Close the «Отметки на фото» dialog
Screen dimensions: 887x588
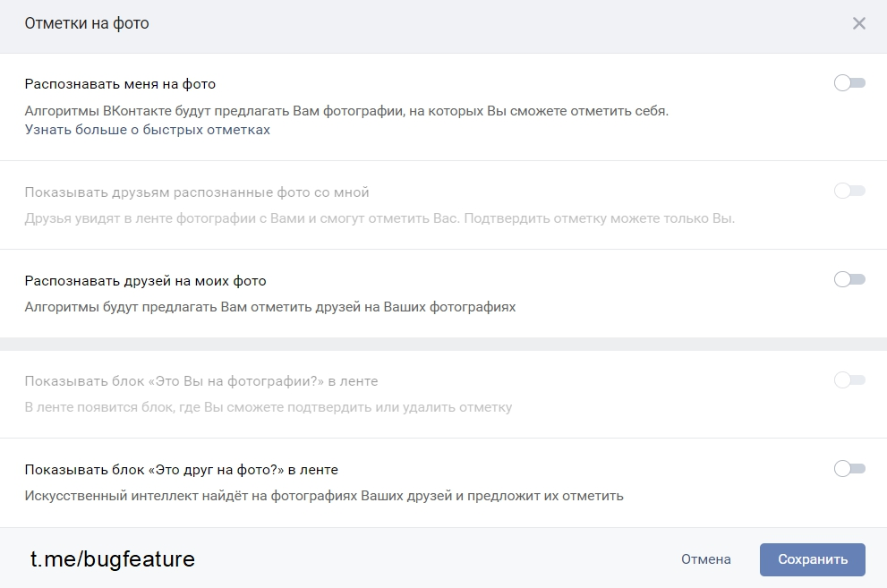(859, 24)
